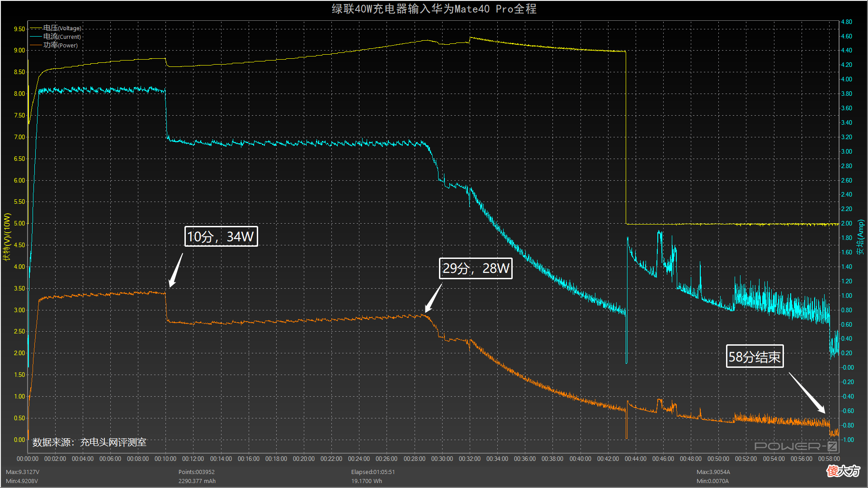
Task: Click the Max:3.9054A readout
Action: (x=713, y=472)
